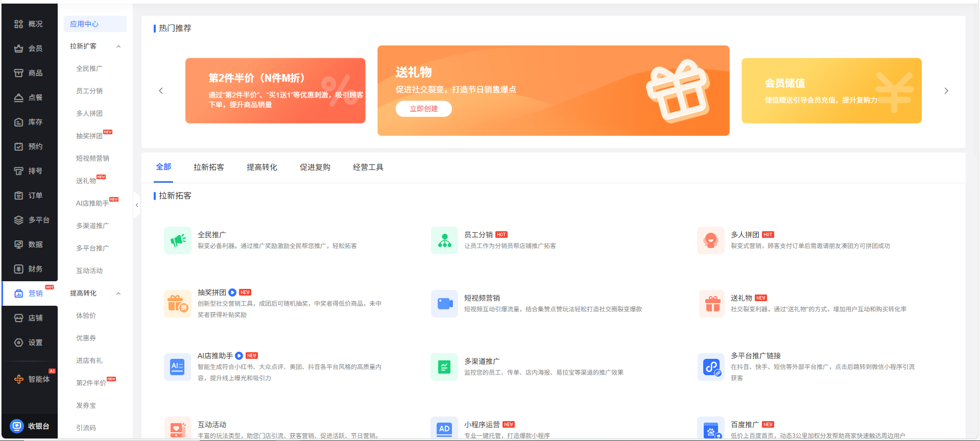Click the 送礼物 gift box icon
This screenshot has width=980, height=441.
pyautogui.click(x=711, y=304)
